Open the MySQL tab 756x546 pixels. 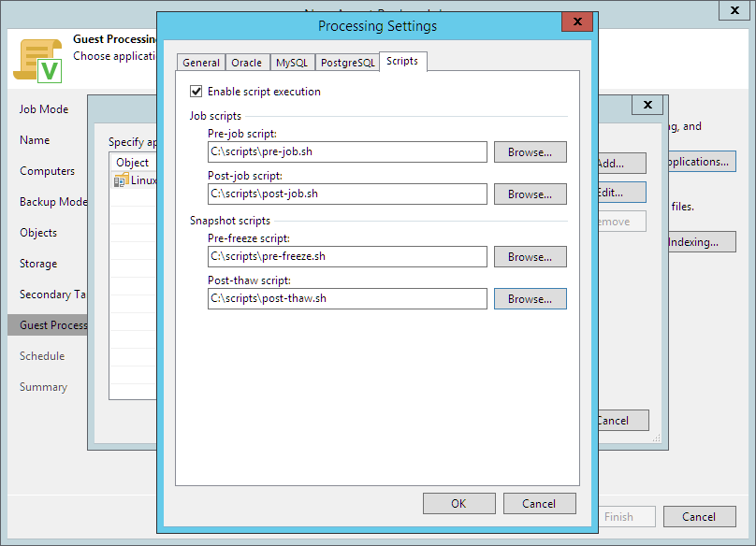(x=292, y=63)
